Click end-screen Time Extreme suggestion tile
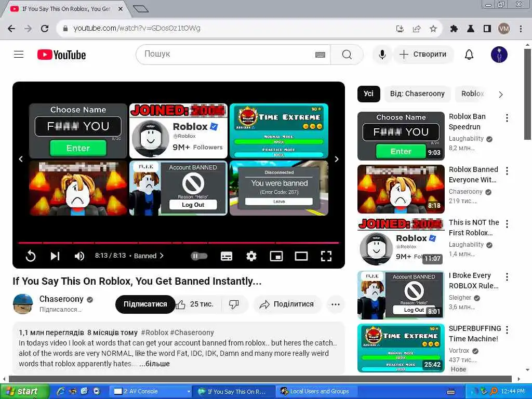The image size is (532, 399). pos(279,131)
